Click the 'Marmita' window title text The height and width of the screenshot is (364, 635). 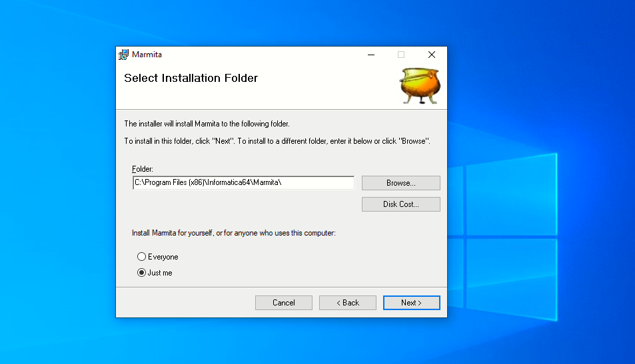click(147, 55)
